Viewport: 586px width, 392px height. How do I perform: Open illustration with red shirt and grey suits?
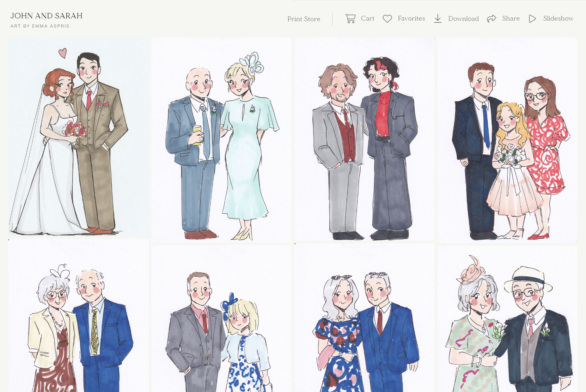[364, 139]
